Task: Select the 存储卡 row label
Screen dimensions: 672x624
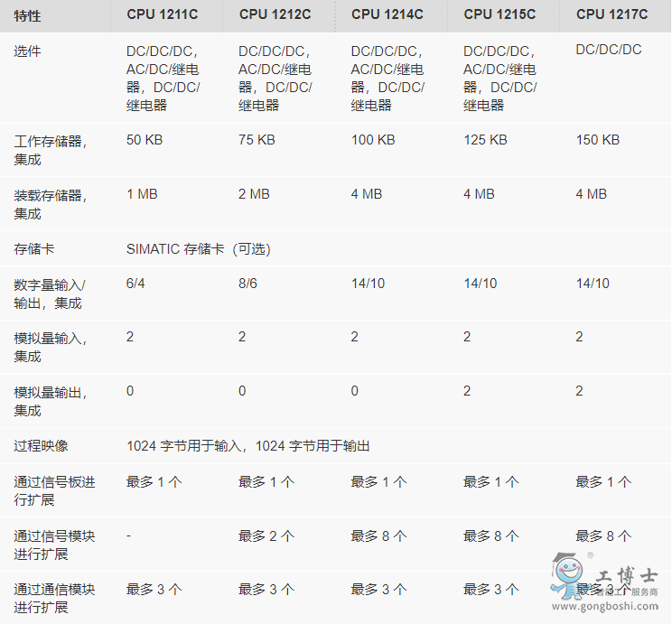Action: click(34, 248)
